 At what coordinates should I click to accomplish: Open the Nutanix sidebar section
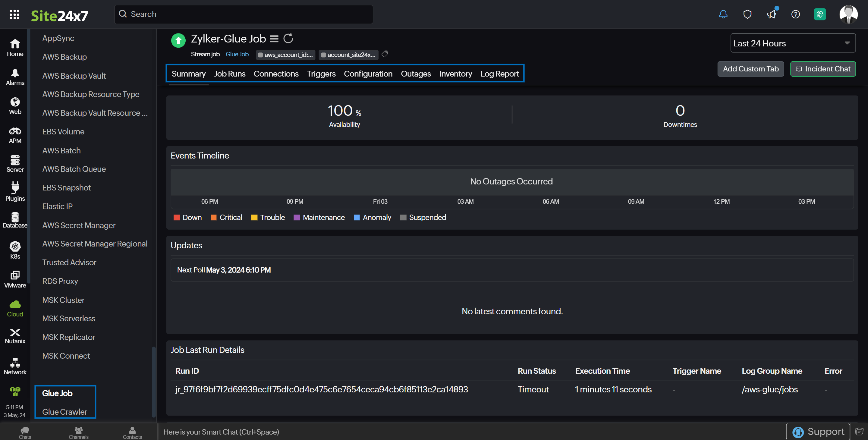coord(15,336)
